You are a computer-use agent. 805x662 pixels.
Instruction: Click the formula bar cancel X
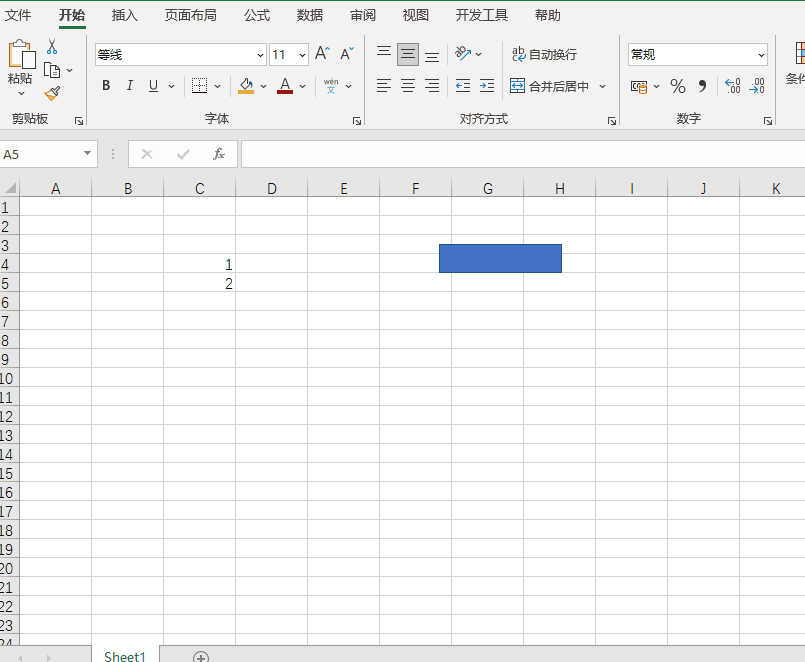pos(147,154)
